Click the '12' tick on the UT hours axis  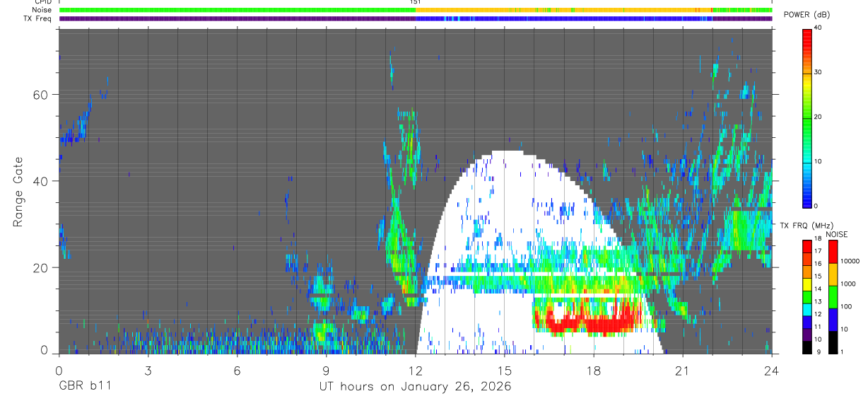tap(415, 370)
